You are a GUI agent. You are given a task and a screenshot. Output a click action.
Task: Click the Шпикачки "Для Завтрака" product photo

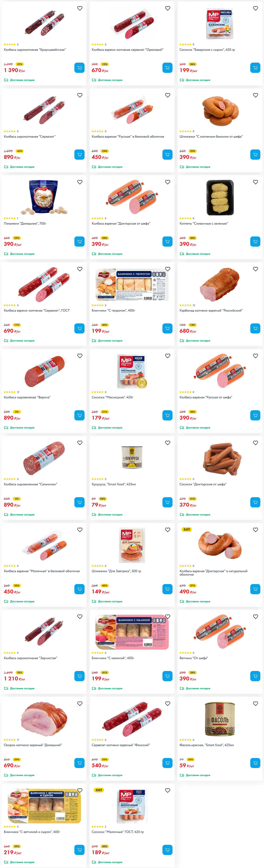(x=132, y=545)
